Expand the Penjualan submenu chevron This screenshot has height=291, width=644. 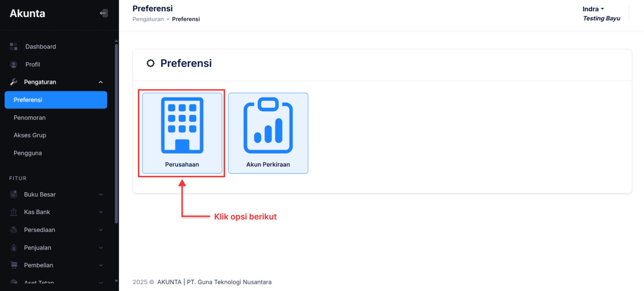point(101,248)
